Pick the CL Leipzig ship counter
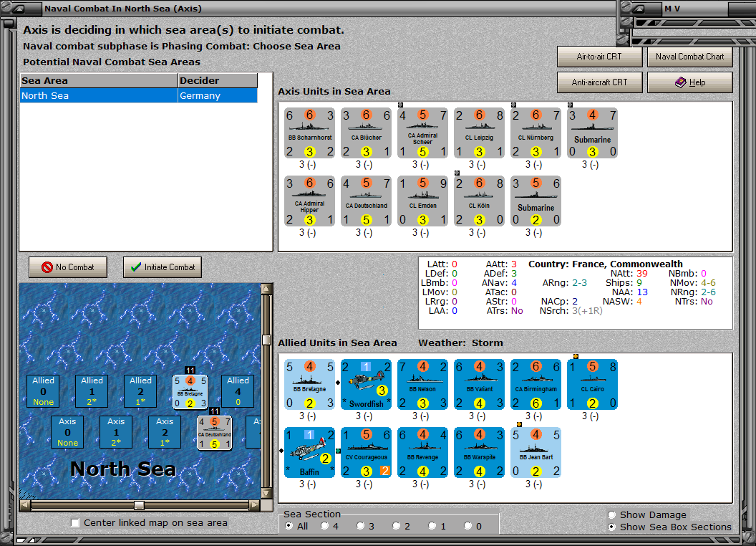Screen dimensions: 756x546 pyautogui.click(x=479, y=133)
